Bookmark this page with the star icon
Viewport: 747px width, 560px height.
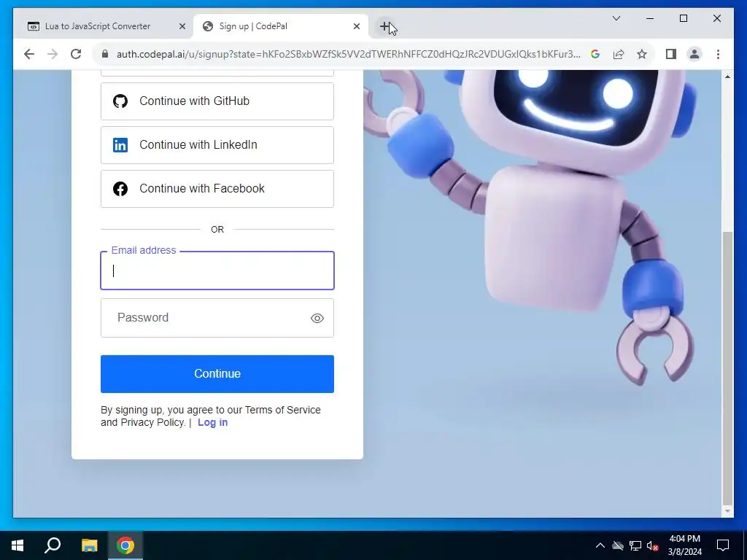(x=642, y=54)
